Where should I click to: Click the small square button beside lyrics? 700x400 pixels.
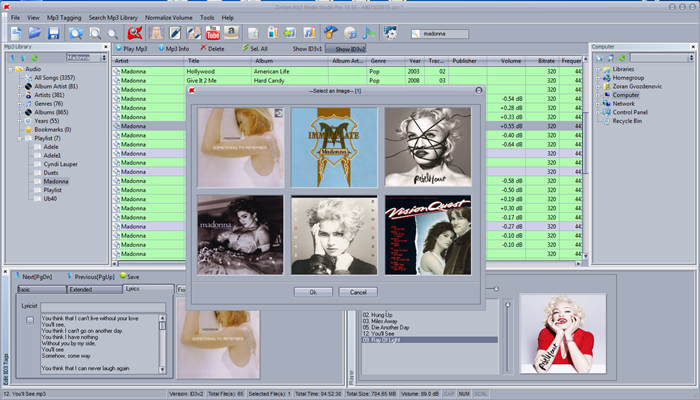tap(30, 321)
